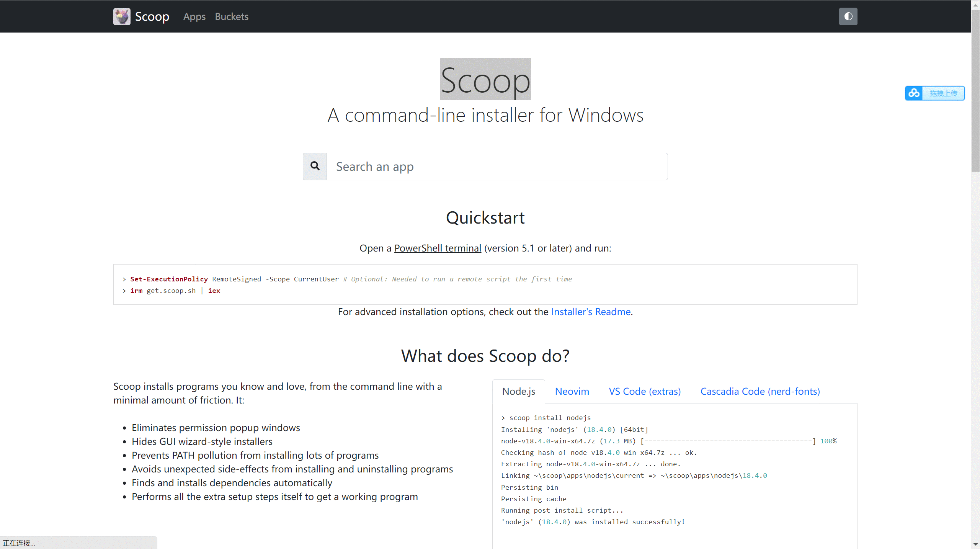
Task: Click the 'Persisting cache' output line
Action: (x=534, y=499)
